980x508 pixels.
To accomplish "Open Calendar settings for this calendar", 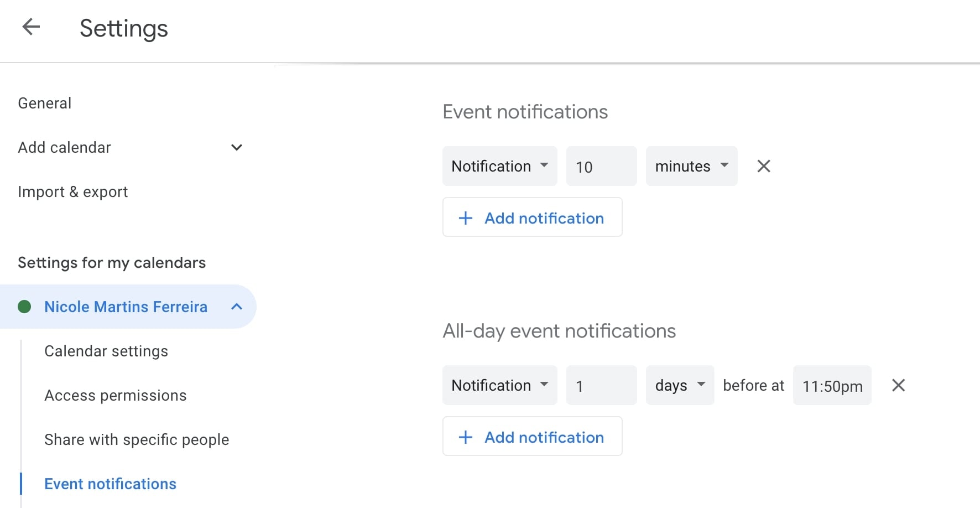I will (x=106, y=351).
